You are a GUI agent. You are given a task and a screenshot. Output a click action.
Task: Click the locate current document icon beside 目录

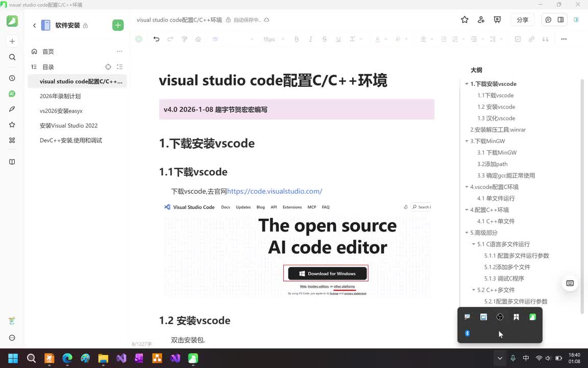click(x=108, y=67)
